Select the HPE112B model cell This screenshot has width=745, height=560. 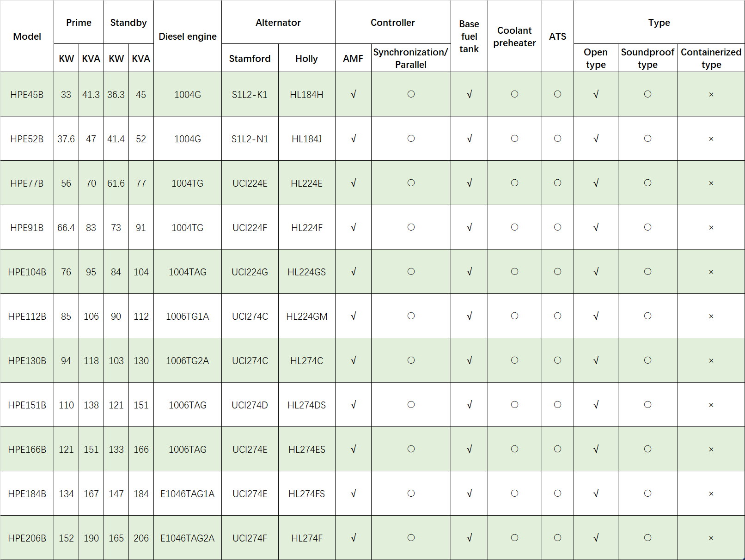[27, 316]
